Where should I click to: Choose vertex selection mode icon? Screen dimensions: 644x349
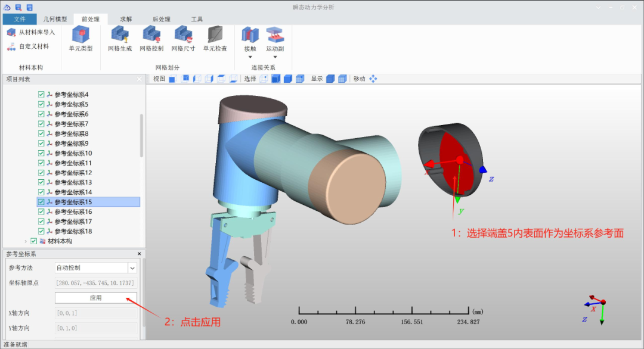pos(264,79)
